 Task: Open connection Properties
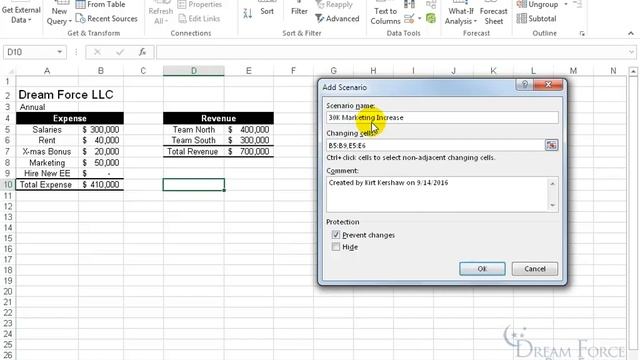coord(200,4)
